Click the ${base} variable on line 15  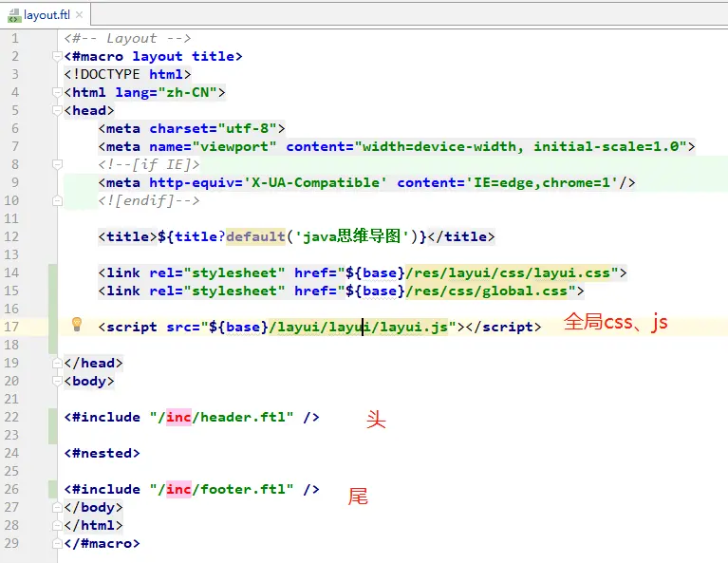[375, 291]
